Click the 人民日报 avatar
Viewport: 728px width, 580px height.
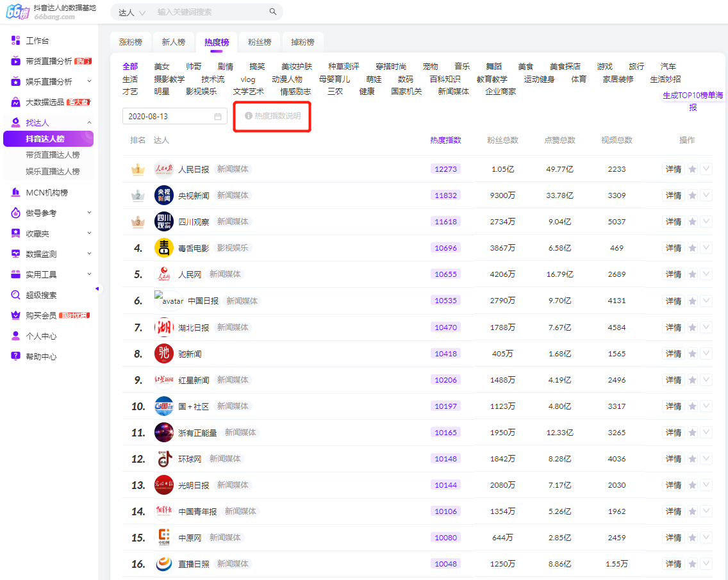coord(164,170)
